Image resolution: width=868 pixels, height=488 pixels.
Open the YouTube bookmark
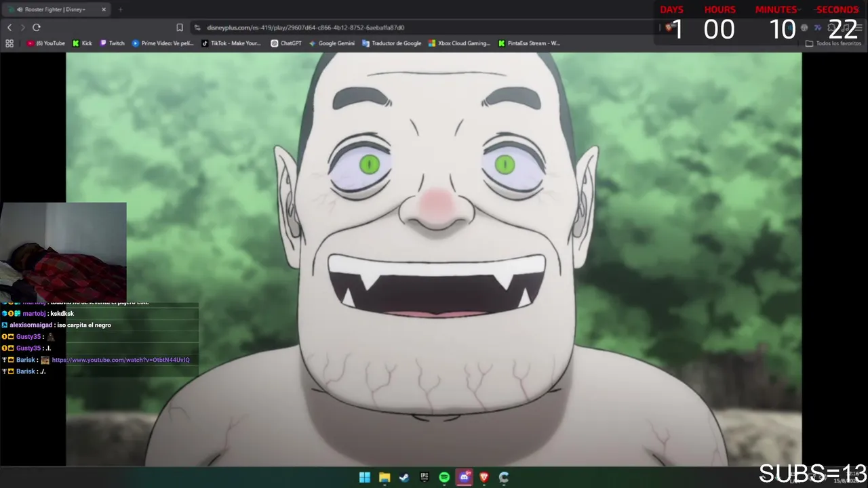[46, 43]
